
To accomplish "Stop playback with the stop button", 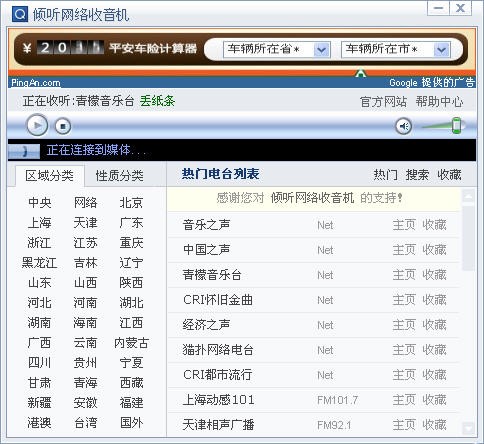I will pos(63,126).
